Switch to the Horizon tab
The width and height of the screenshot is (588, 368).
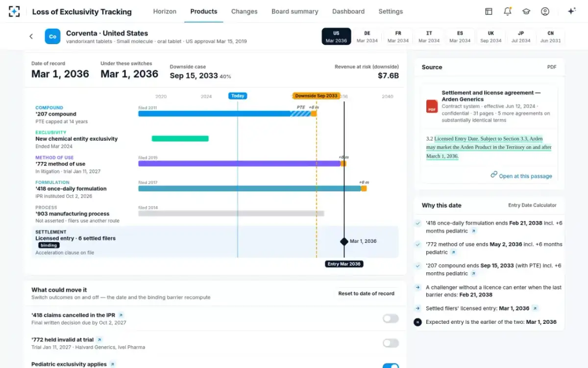pyautogui.click(x=165, y=11)
